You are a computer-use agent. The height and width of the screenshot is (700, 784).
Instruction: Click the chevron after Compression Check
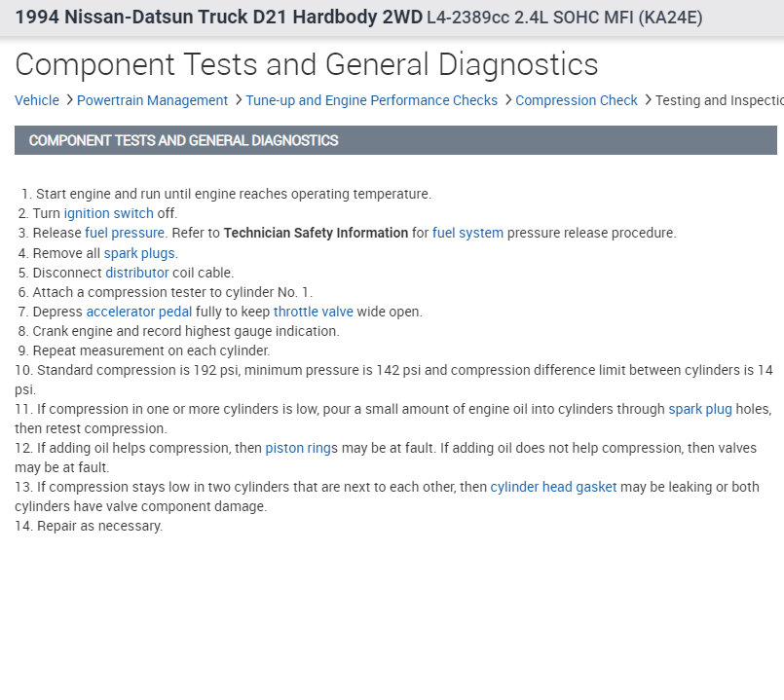coord(647,100)
